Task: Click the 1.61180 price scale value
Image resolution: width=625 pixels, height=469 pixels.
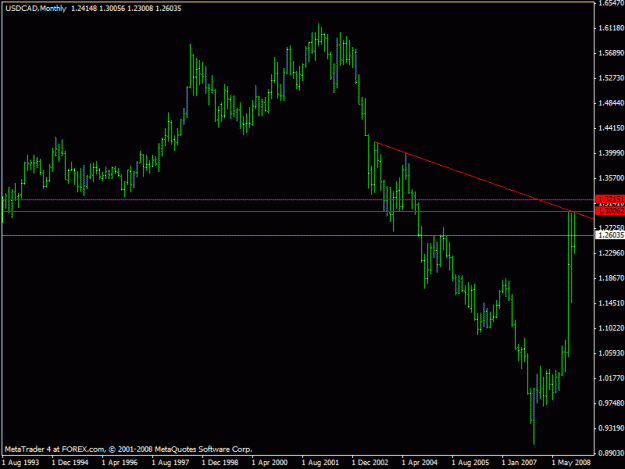Action: 611,28
